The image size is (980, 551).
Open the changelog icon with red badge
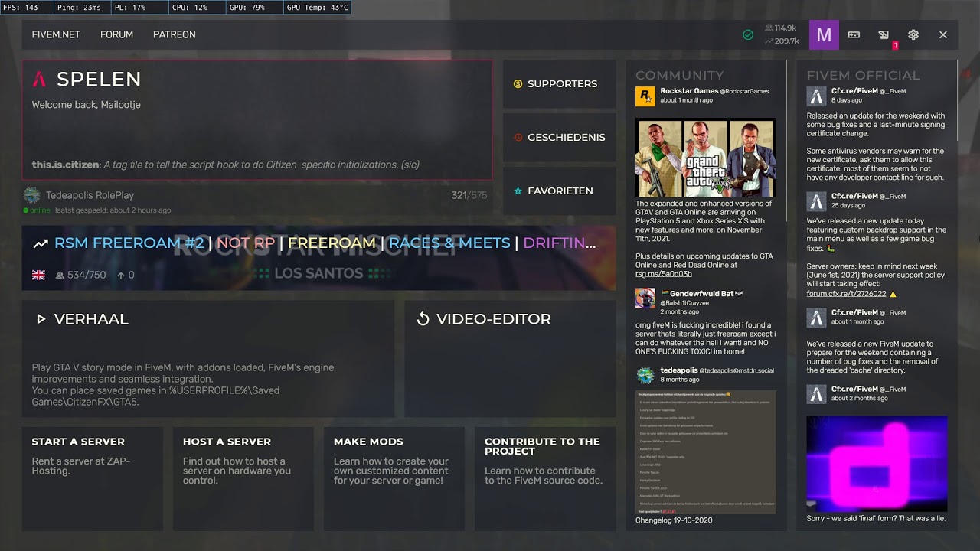pyautogui.click(x=884, y=34)
